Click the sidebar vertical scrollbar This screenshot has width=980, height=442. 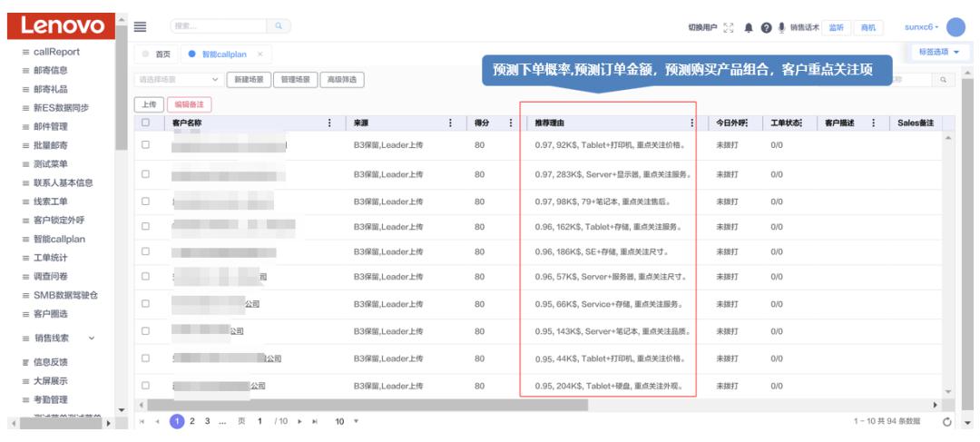coord(122,87)
